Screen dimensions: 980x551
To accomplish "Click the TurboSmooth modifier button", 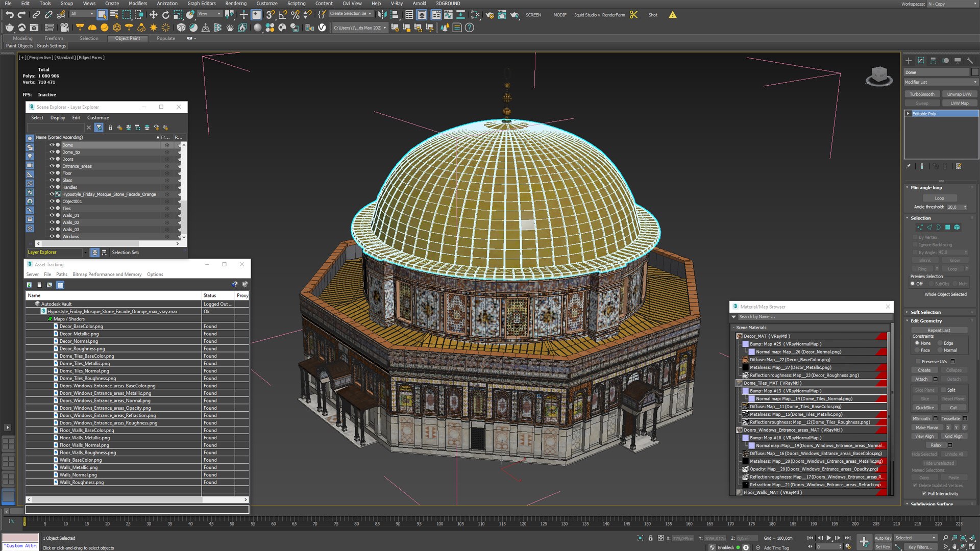I will pyautogui.click(x=922, y=94).
